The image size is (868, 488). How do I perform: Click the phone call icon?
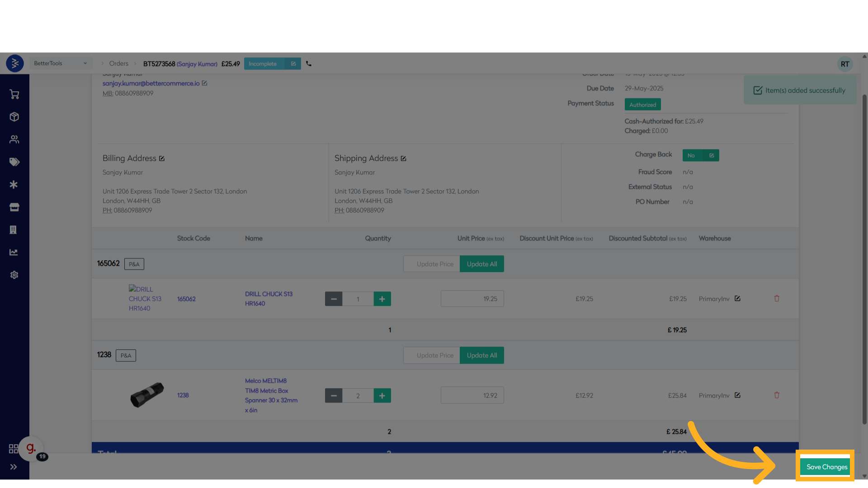309,64
